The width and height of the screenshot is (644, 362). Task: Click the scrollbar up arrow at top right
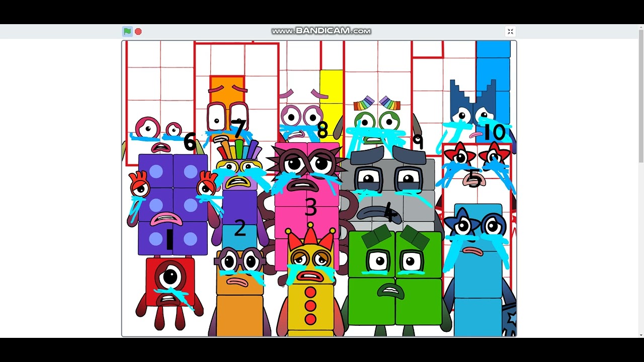coord(640,27)
